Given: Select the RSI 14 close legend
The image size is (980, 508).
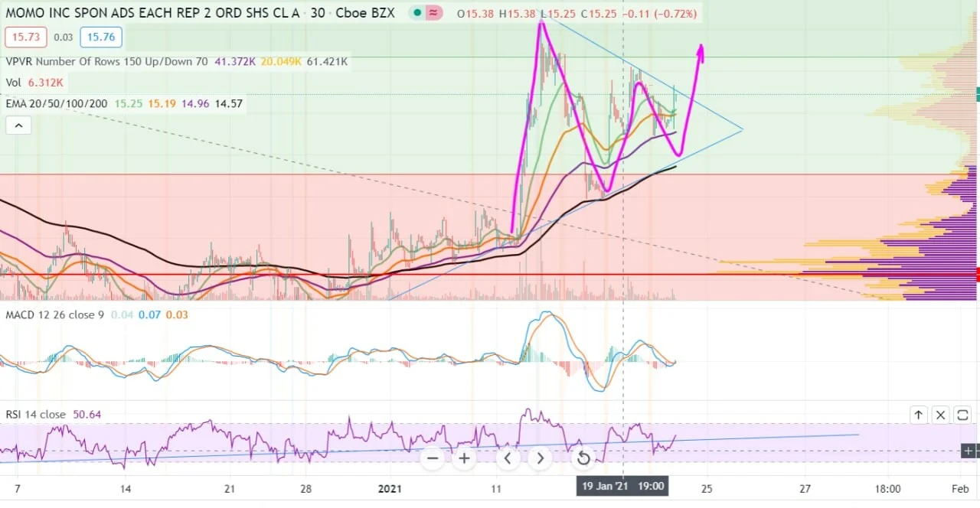Looking at the screenshot, I should (36, 415).
